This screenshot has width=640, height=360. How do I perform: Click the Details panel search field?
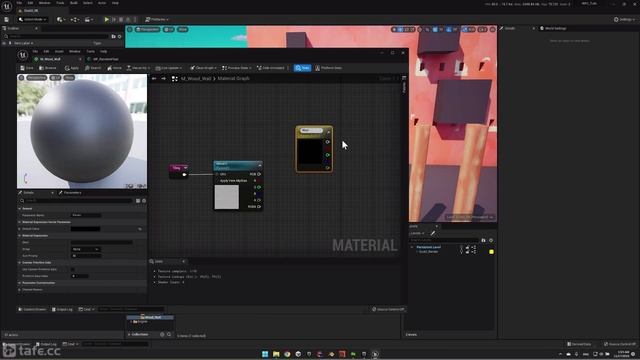coord(77,201)
